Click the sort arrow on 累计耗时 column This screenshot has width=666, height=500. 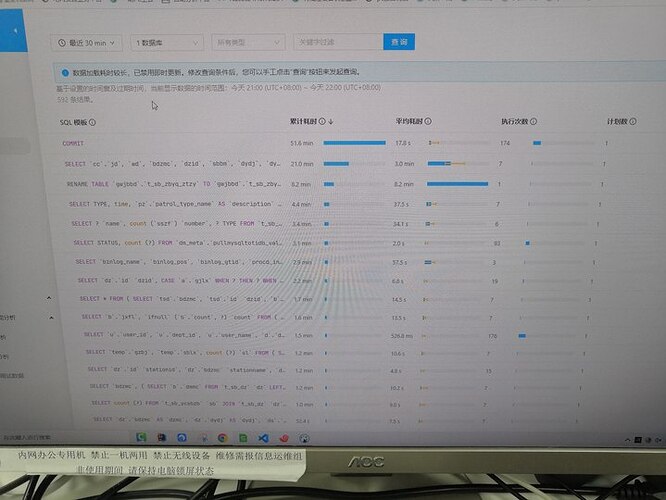[x=331, y=121]
